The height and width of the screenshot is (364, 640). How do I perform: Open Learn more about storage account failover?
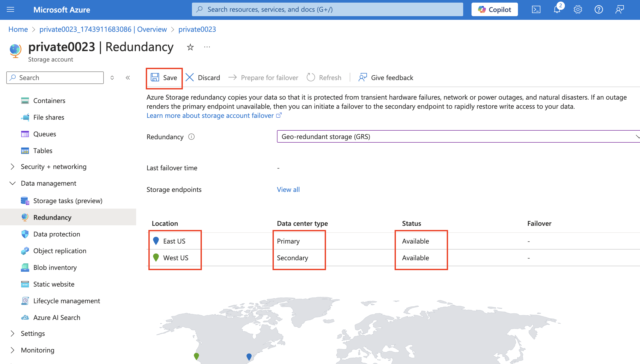[214, 116]
